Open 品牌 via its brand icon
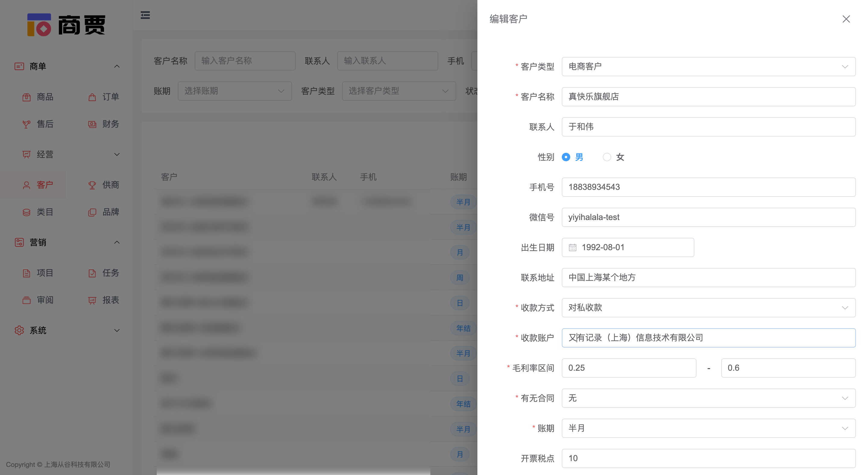The height and width of the screenshot is (475, 868). click(92, 212)
